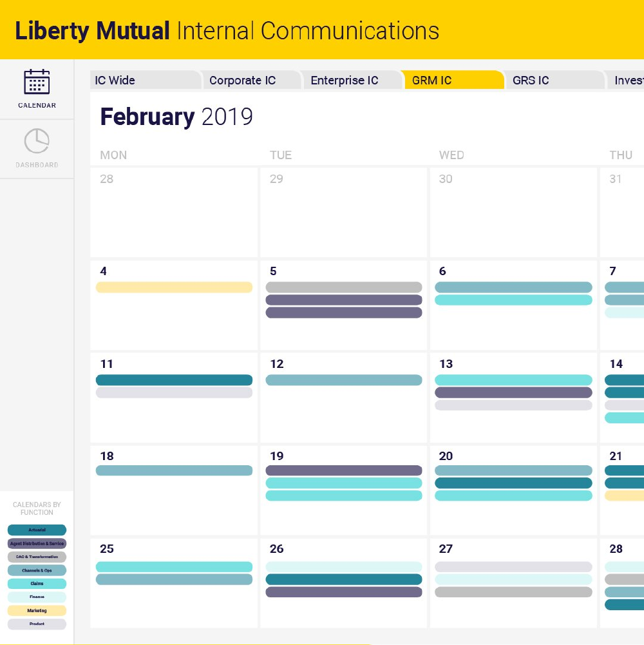644x645 pixels.
Task: Open the cyan Claims event on February 14
Action: [624, 418]
